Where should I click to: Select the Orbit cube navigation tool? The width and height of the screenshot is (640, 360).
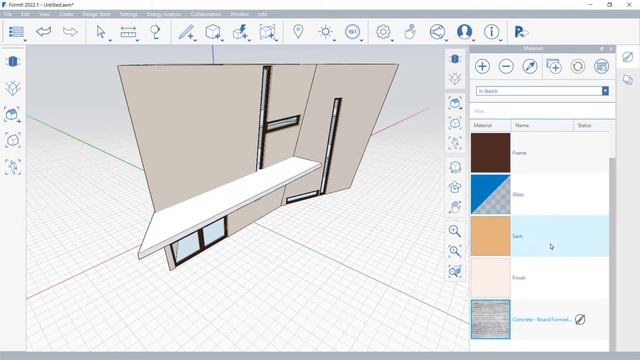[455, 167]
